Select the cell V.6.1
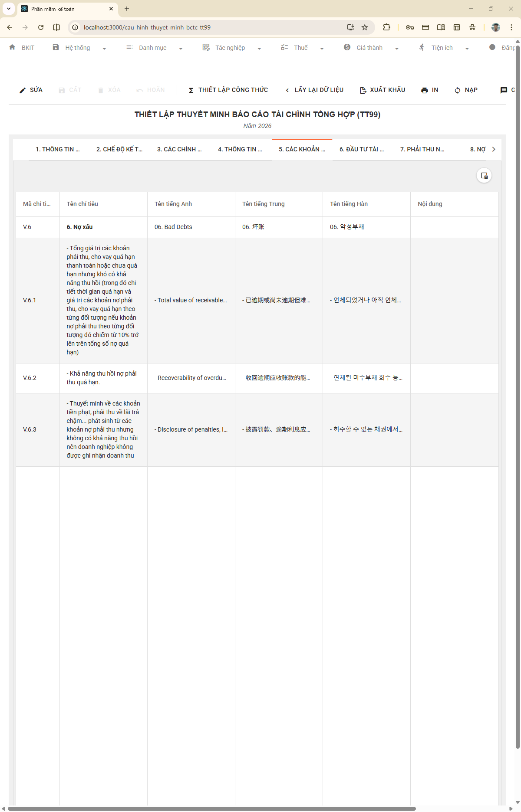The width and height of the screenshot is (521, 812). click(x=38, y=300)
